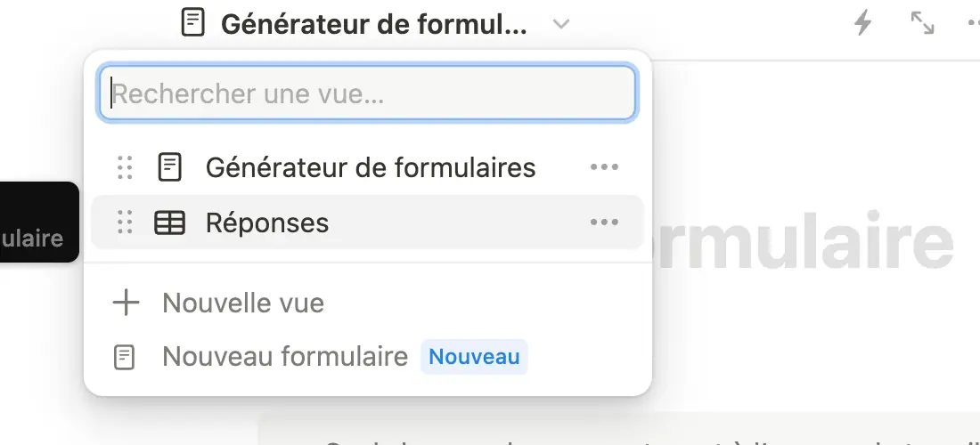980x445 pixels.
Task: Click the table icon next to Réponses
Action: point(169,222)
